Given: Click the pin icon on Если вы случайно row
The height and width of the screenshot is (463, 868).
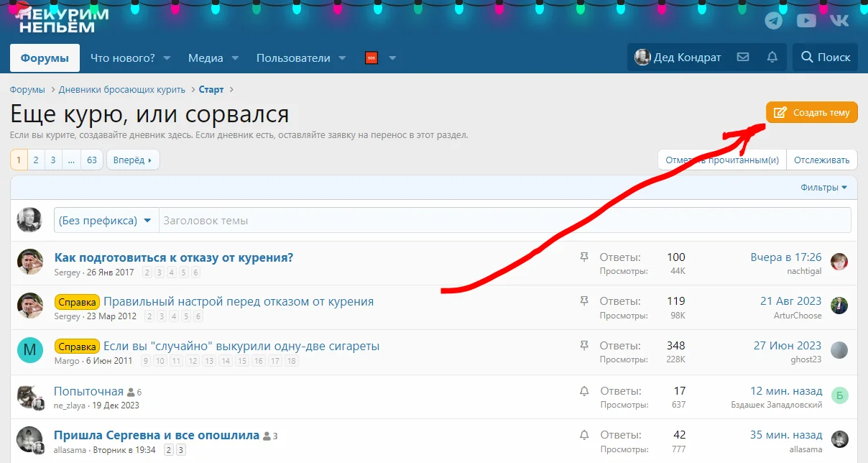Looking at the screenshot, I should click(584, 346).
